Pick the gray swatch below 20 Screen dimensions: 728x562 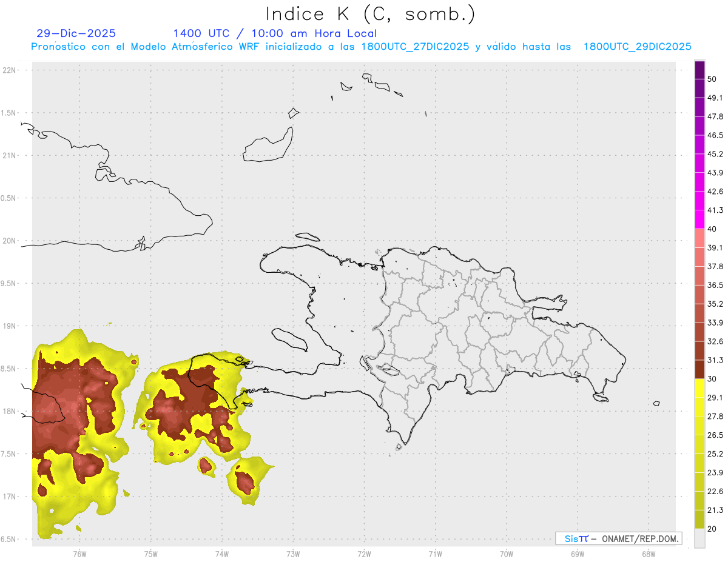click(699, 538)
